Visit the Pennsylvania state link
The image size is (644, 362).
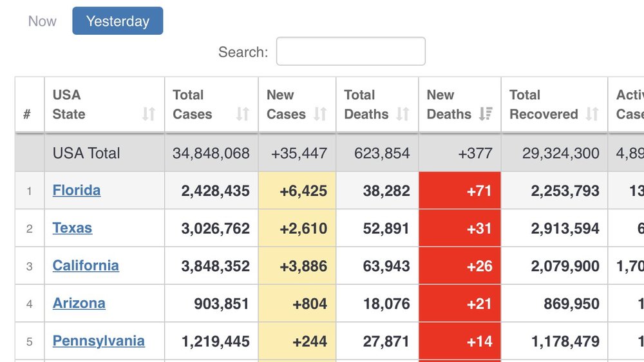pos(99,341)
